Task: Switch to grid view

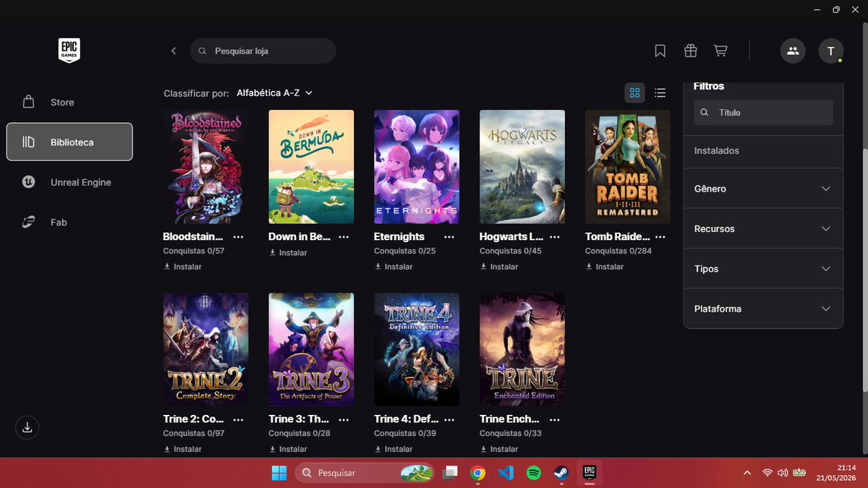Action: tap(634, 93)
